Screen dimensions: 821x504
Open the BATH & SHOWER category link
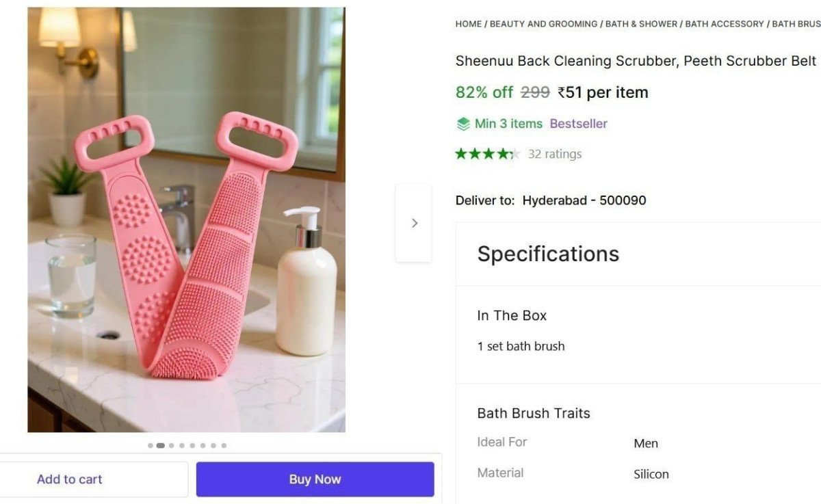coord(641,24)
